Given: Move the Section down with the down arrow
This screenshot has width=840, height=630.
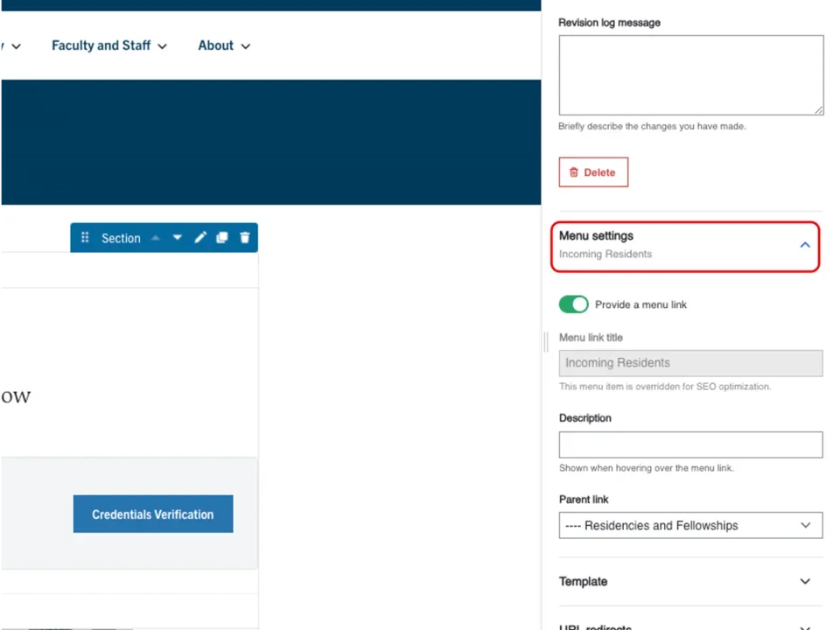Looking at the screenshot, I should pos(177,238).
